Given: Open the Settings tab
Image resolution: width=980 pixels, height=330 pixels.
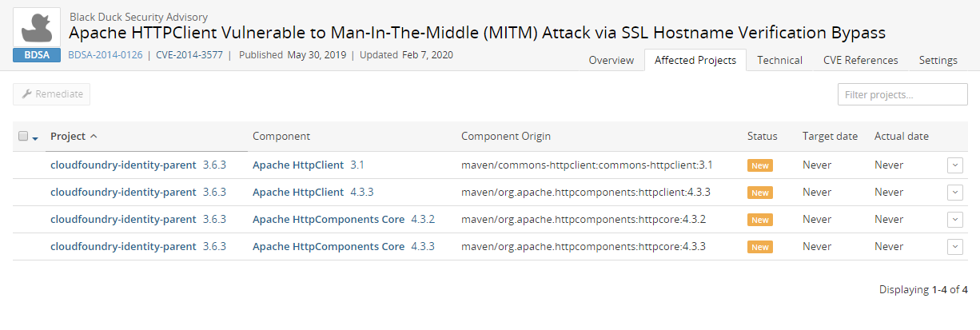Looking at the screenshot, I should (938, 60).
